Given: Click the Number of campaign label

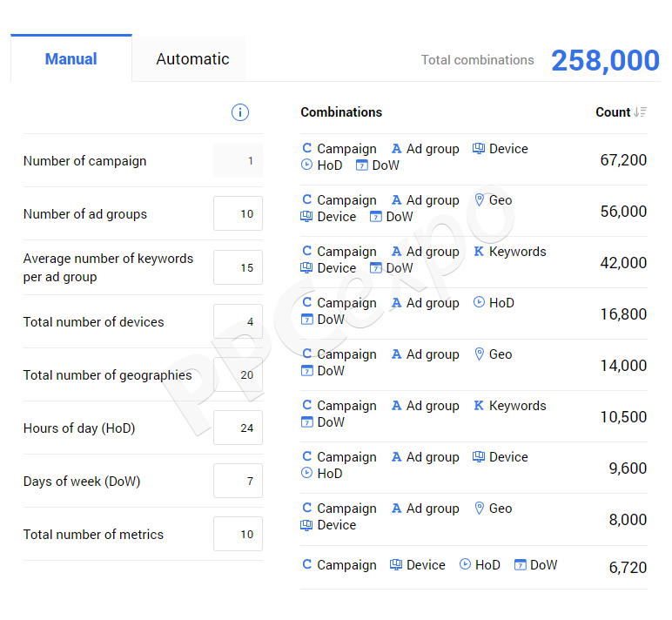Looking at the screenshot, I should point(84,161).
